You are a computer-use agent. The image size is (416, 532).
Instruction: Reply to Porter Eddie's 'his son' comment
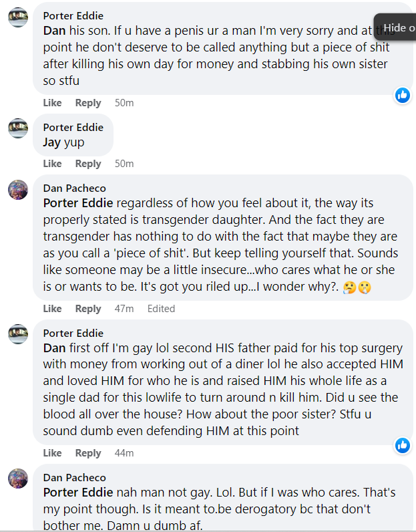[88, 103]
